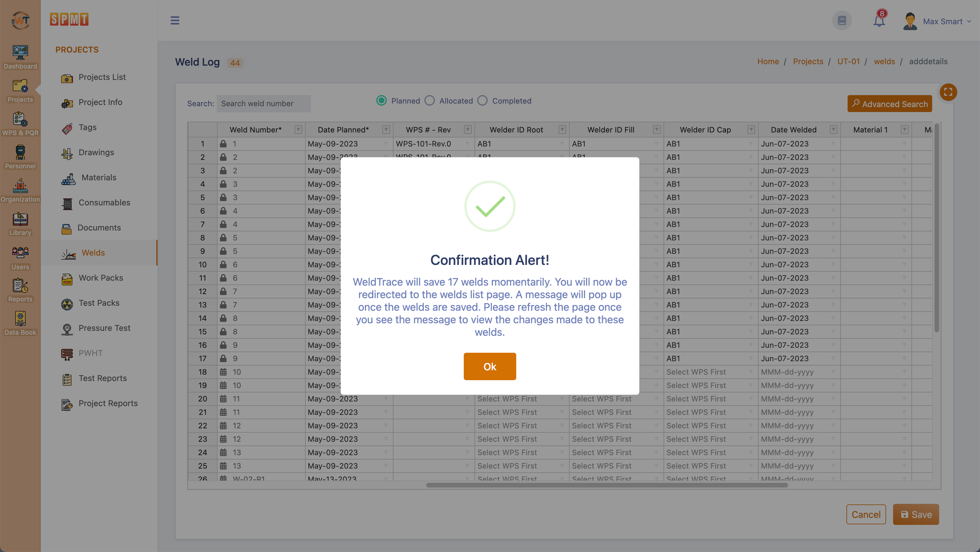Open the Data Book section icon

20,323
